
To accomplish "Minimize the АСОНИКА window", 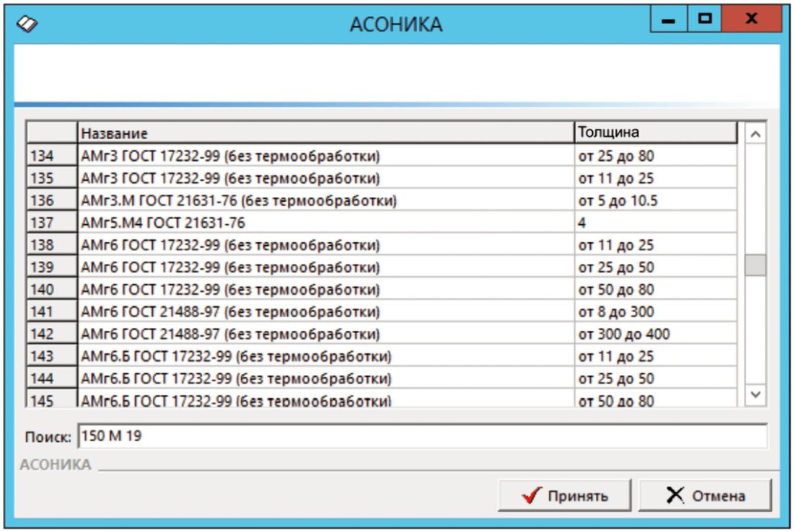I will [x=669, y=19].
